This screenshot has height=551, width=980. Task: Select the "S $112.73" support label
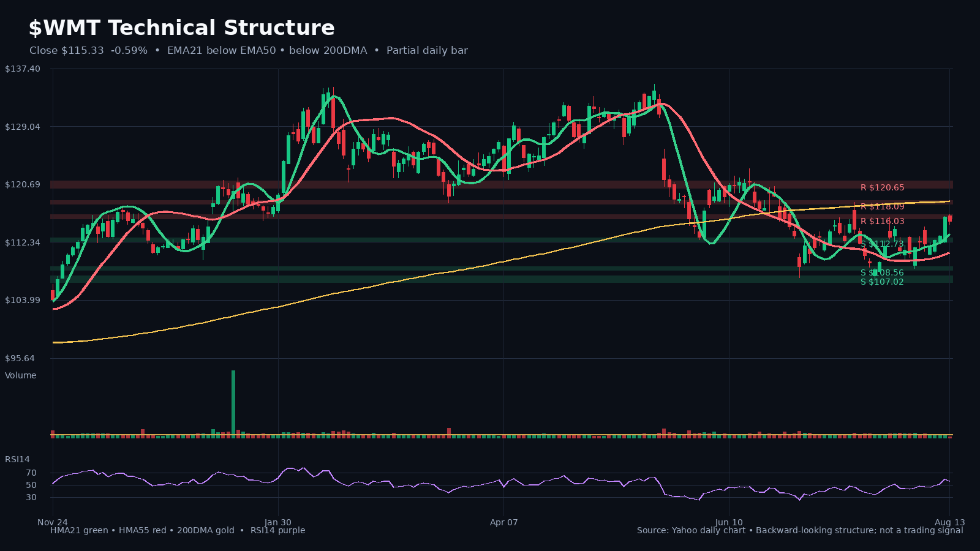coord(882,244)
